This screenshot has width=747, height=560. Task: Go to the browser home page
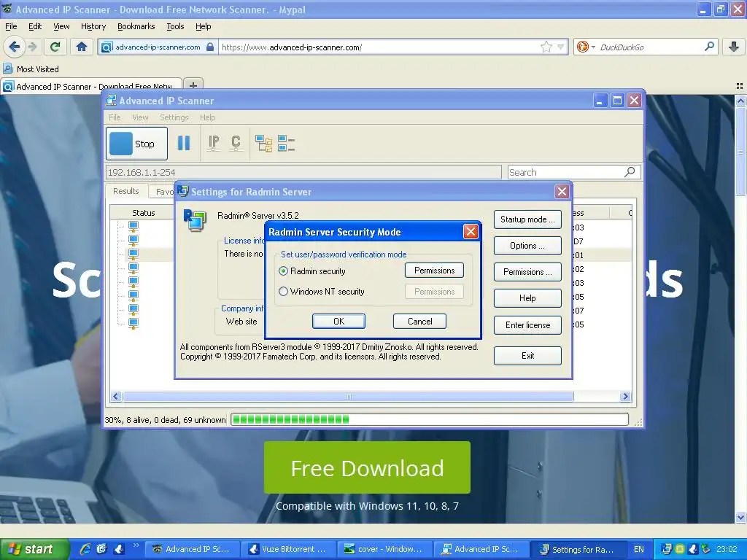point(82,47)
